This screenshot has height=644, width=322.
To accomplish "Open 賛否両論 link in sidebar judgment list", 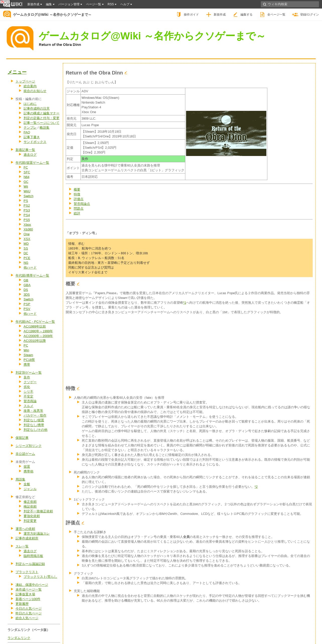I will click(x=30, y=401).
